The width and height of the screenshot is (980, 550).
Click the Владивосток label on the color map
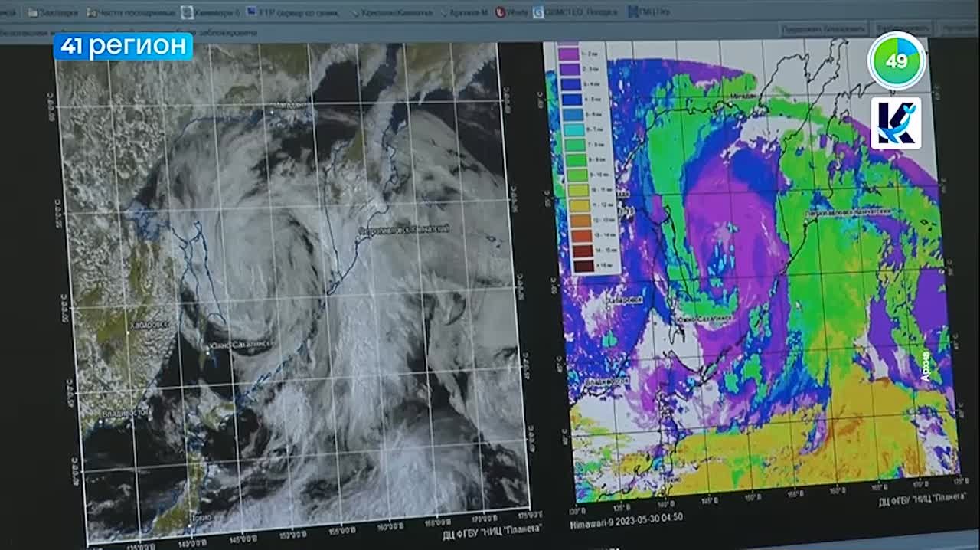click(606, 381)
